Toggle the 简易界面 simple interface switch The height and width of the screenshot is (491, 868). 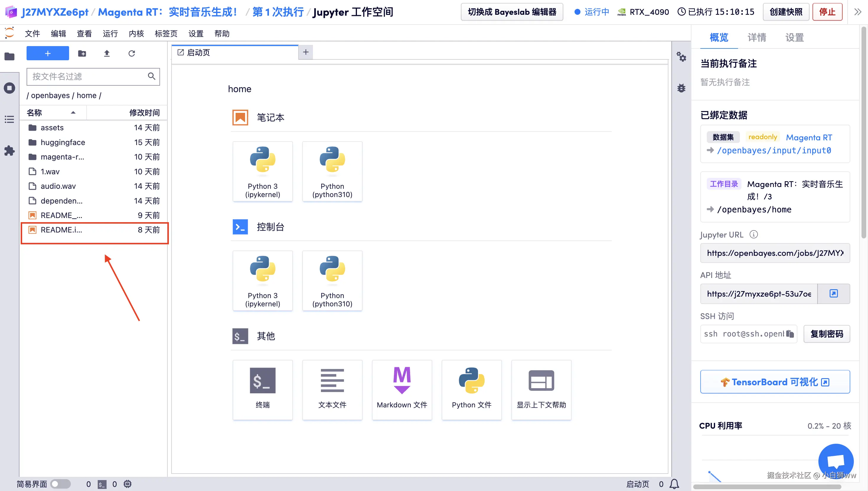coord(60,484)
